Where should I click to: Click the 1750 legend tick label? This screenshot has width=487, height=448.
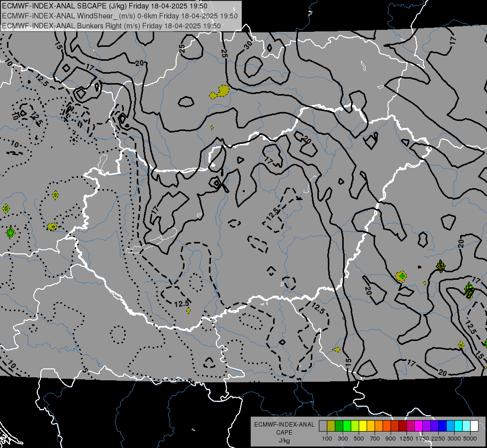(x=423, y=439)
